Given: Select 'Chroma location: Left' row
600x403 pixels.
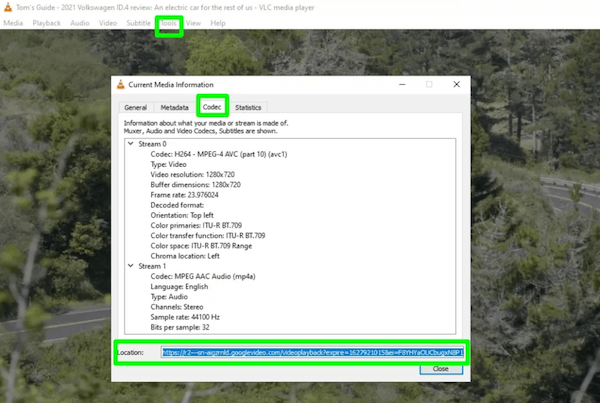Looking at the screenshot, I should pos(185,256).
